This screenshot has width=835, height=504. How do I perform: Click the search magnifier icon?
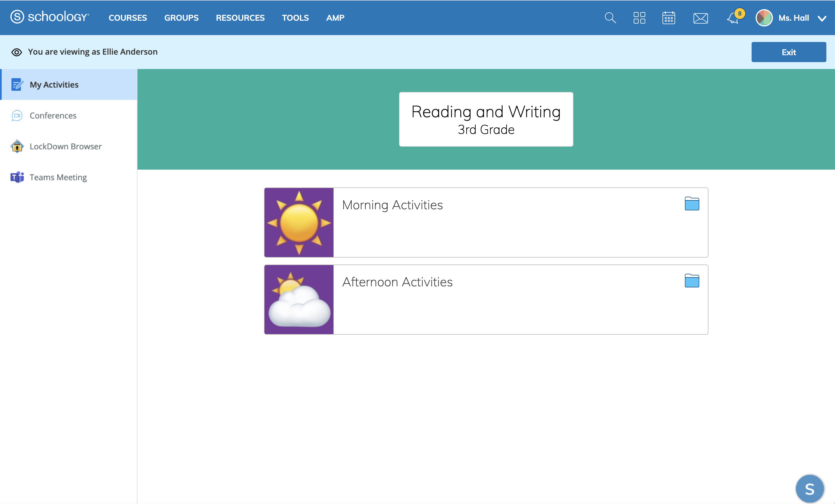coord(610,18)
